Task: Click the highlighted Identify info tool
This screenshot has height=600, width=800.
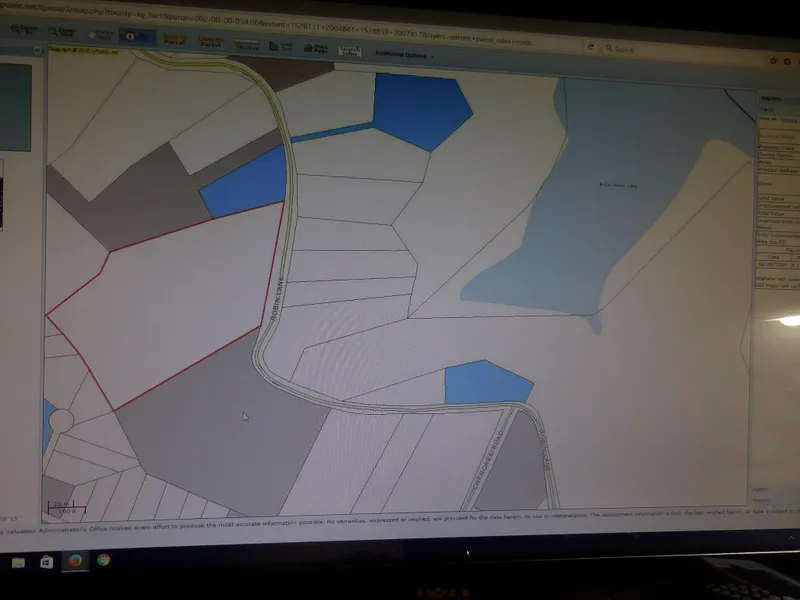Action: click(x=139, y=36)
